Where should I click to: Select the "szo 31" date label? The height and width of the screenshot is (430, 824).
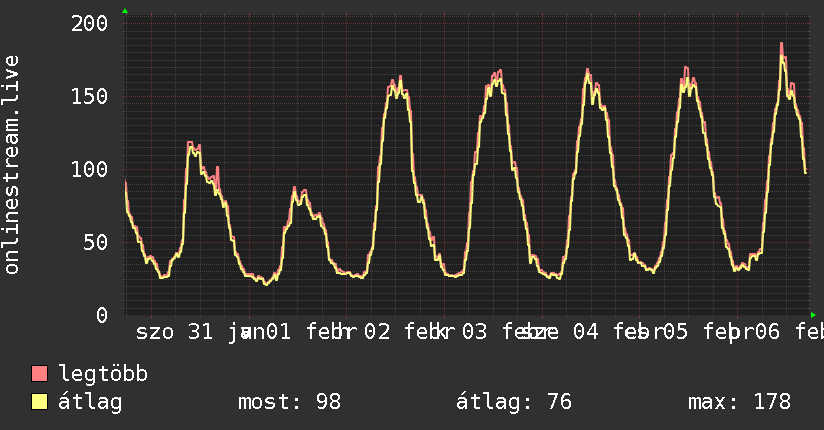point(174,332)
